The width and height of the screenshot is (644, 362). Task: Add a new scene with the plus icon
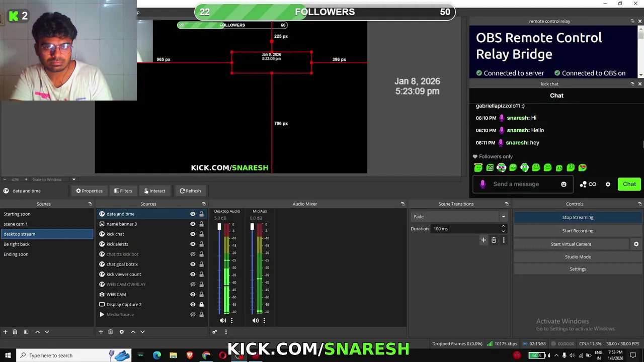click(6, 332)
